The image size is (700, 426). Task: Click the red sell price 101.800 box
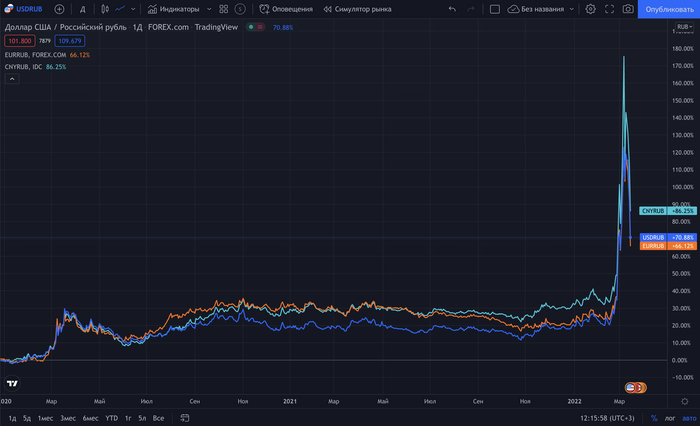click(x=18, y=41)
